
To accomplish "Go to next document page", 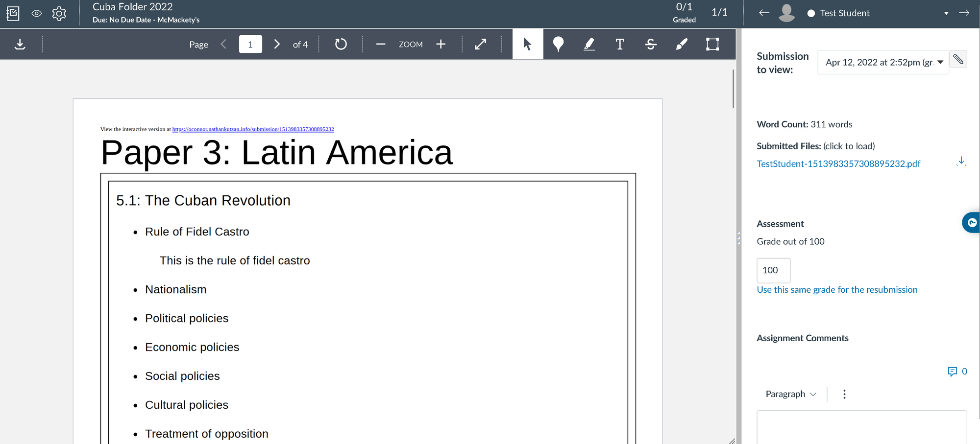I will pos(277,45).
